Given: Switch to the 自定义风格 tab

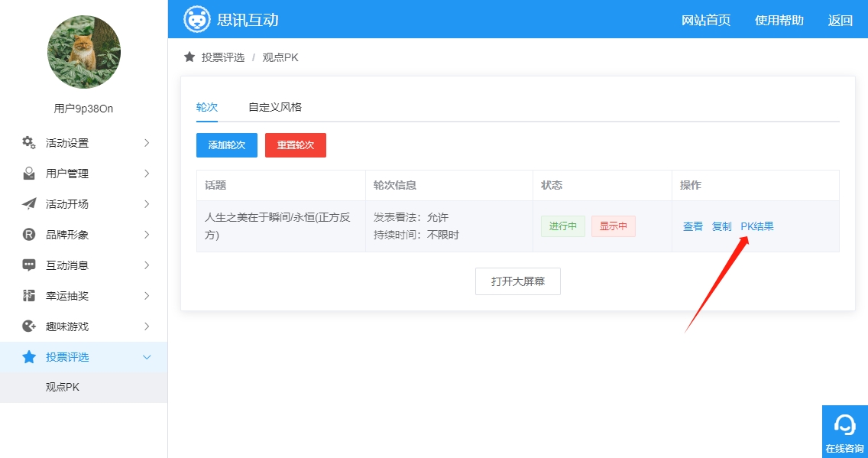Looking at the screenshot, I should click(x=275, y=107).
